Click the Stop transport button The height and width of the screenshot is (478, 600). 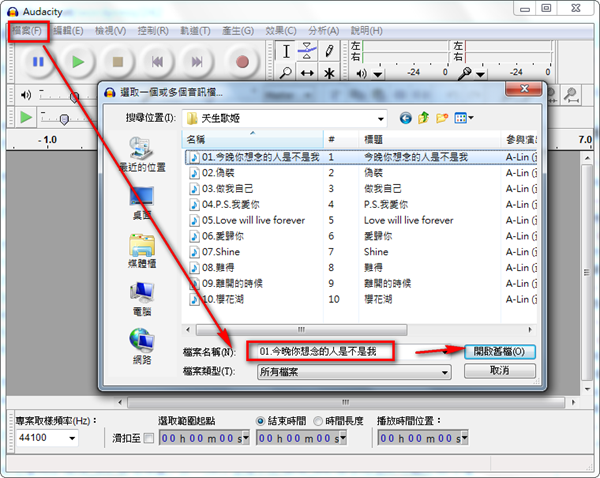point(118,62)
